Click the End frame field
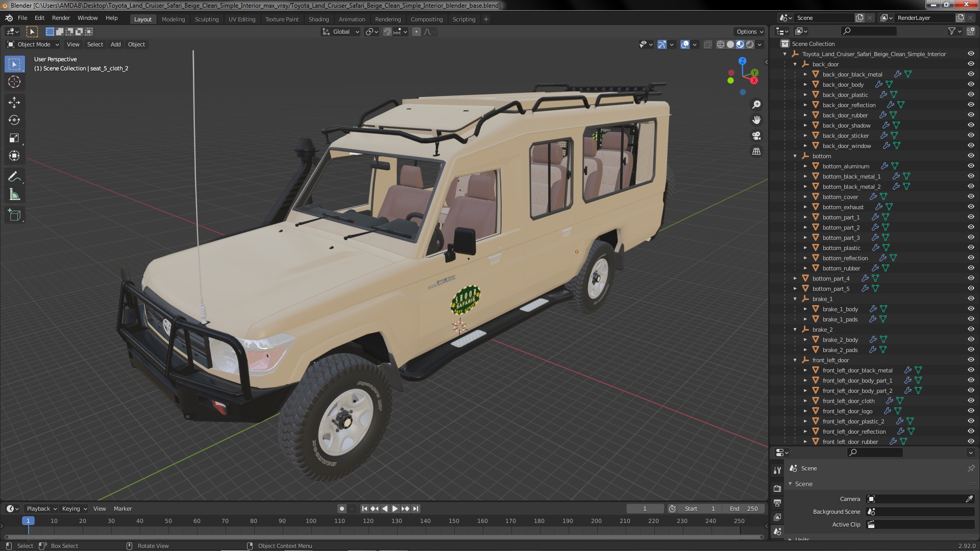Viewport: 980px width, 551px height. point(744,509)
